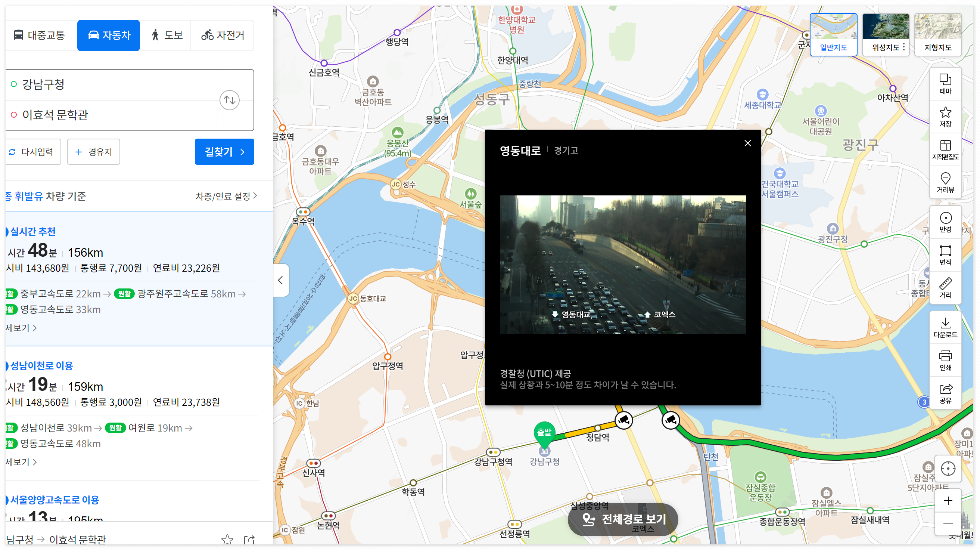Open the saved places (저장) star icon

click(946, 116)
